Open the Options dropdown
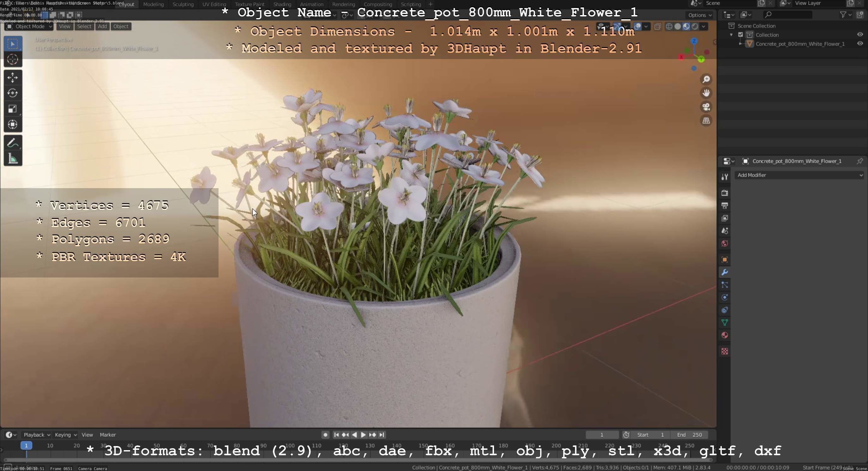The width and height of the screenshot is (868, 471). point(700,15)
